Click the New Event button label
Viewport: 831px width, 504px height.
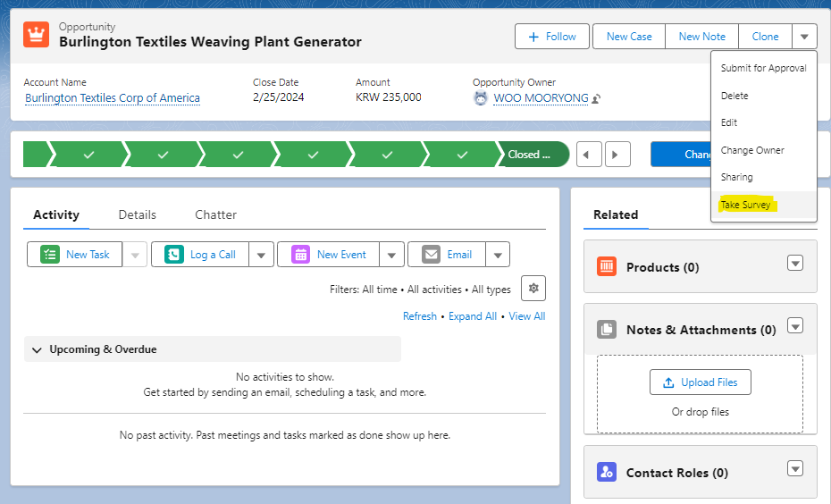pos(341,255)
